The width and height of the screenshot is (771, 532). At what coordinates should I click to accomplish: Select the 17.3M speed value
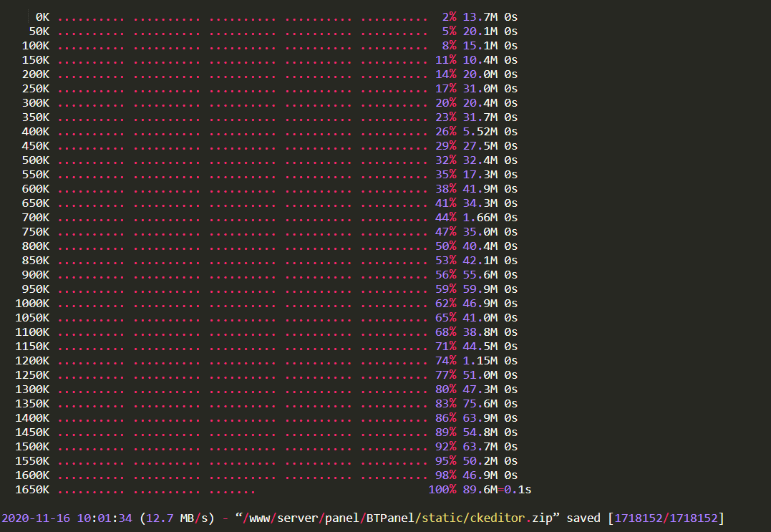coord(480,175)
